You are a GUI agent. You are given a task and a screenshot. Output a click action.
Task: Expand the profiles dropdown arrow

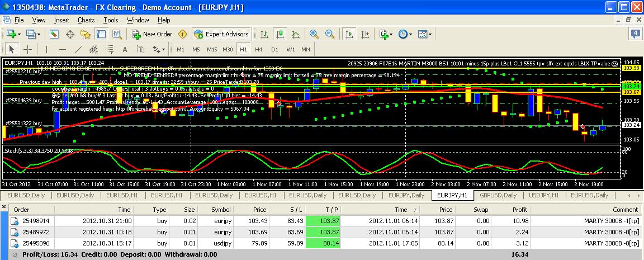[x=40, y=35]
